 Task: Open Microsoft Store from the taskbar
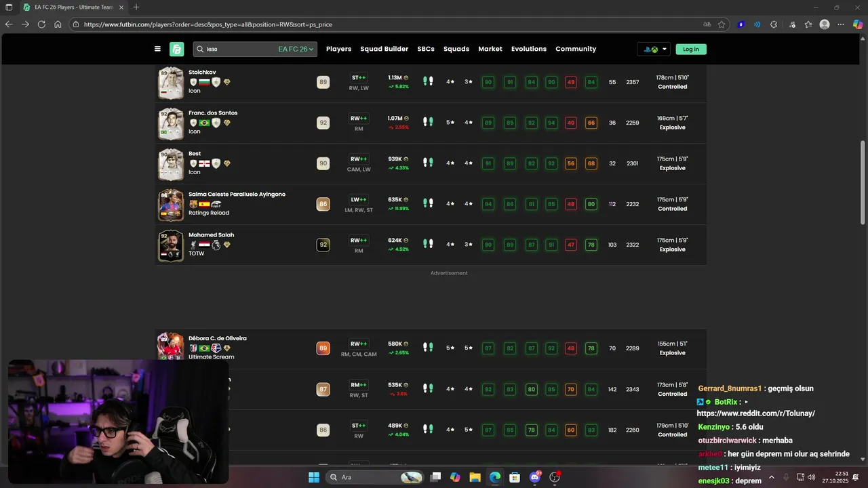515,477
